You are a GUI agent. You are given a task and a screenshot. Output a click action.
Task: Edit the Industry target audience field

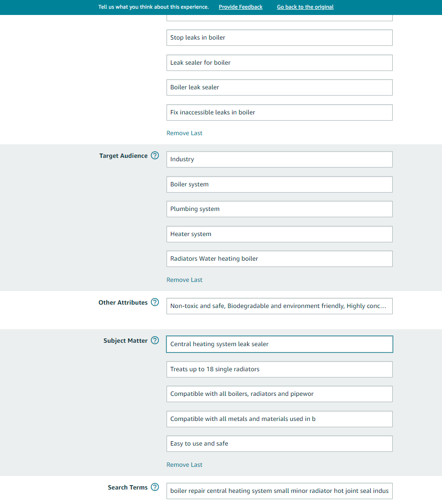click(x=279, y=159)
